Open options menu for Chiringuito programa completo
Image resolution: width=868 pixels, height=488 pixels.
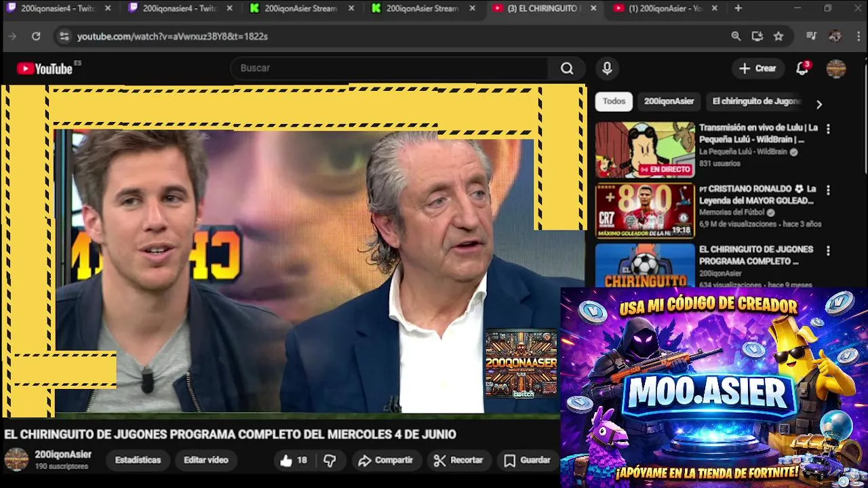[827, 251]
